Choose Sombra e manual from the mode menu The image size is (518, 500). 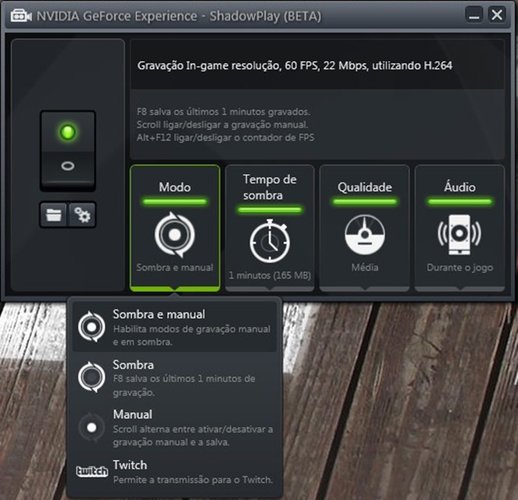pyautogui.click(x=175, y=327)
